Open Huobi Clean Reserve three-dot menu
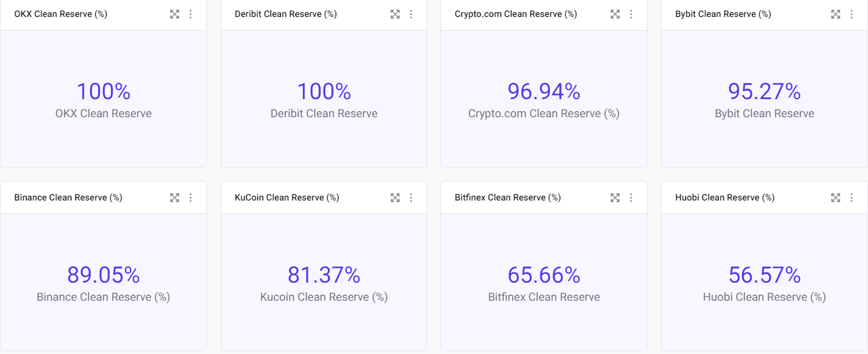Screen dimensions: 868x354 pyautogui.click(x=852, y=198)
